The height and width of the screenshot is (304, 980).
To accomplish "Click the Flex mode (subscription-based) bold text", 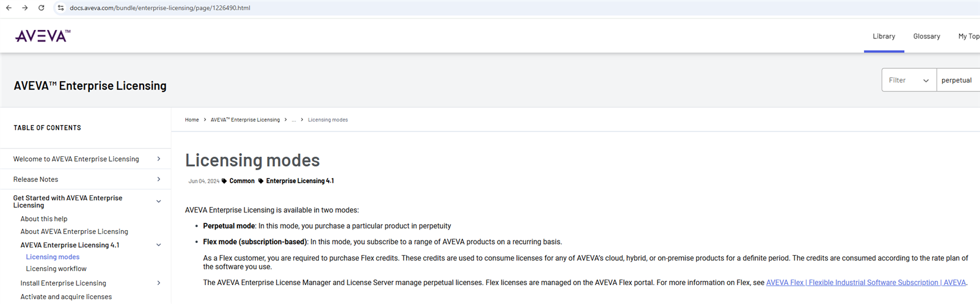I will point(255,242).
